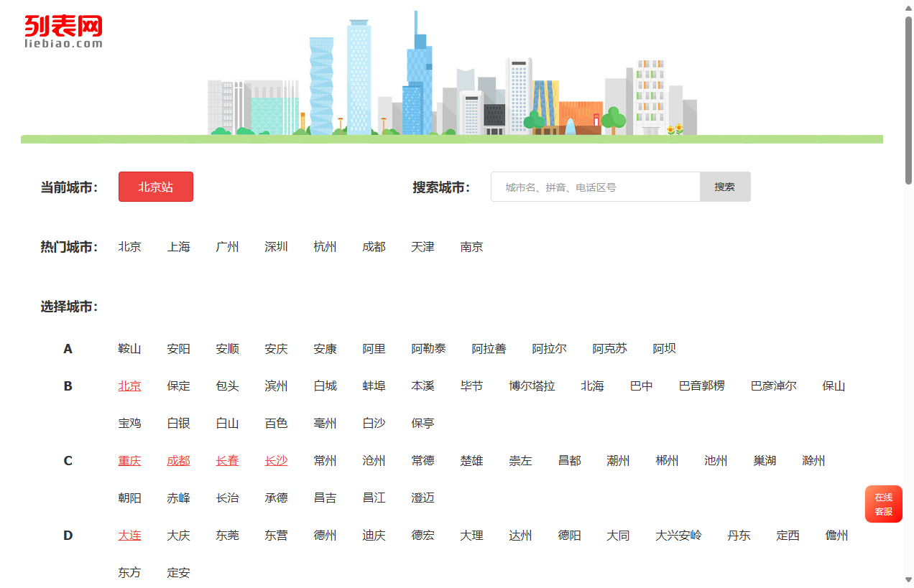Screen dimensions: 914x588
Task: Choose 成都 under letter C
Action: [178, 460]
